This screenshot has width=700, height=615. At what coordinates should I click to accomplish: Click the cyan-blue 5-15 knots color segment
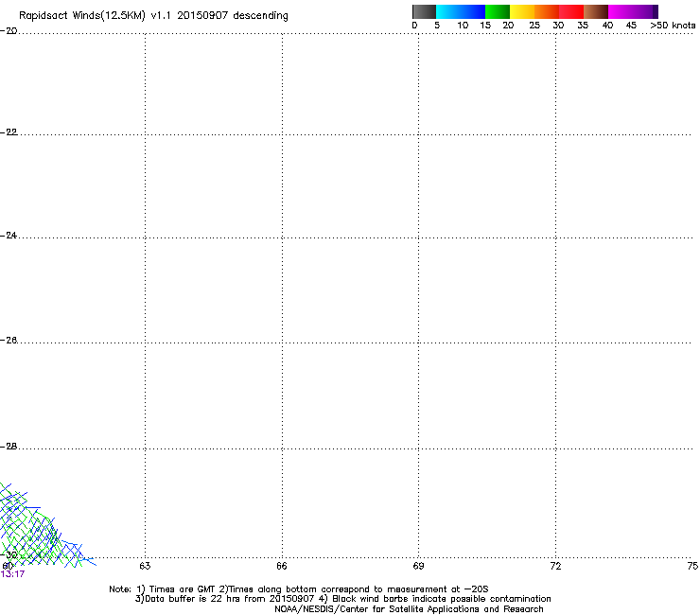[461, 11]
